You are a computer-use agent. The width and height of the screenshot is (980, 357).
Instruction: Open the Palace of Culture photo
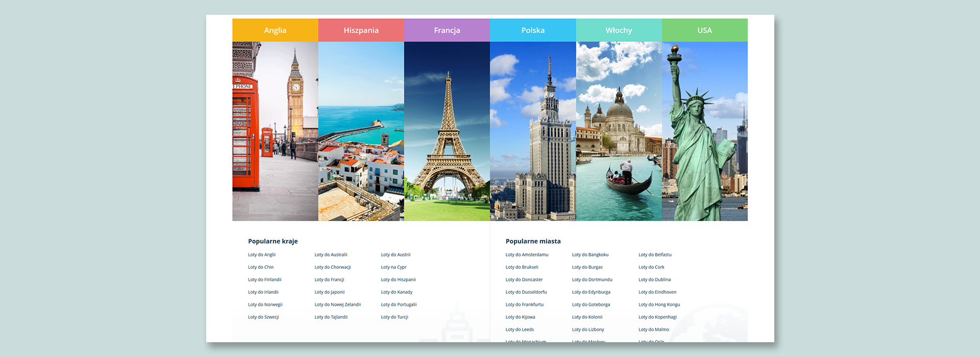coord(533,131)
